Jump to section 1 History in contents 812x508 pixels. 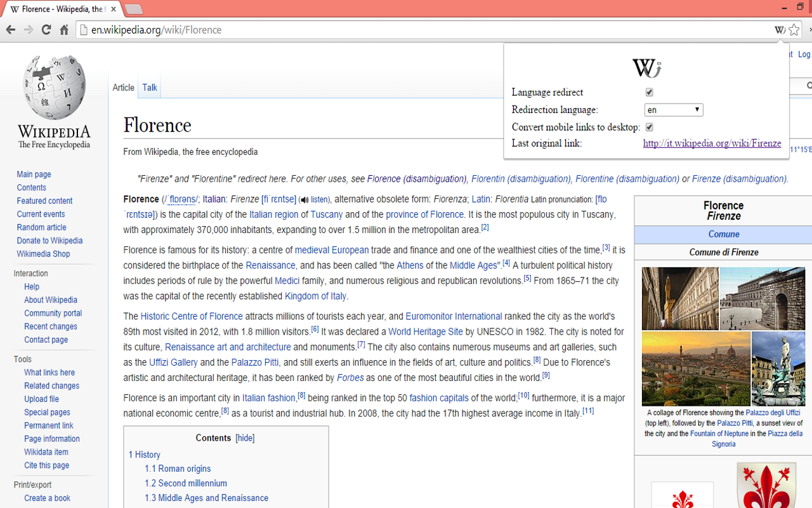pyautogui.click(x=144, y=455)
